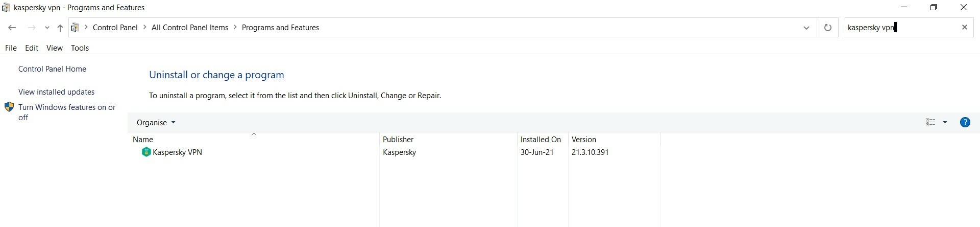Open the File menu
This screenshot has height=227, width=980.
[11, 48]
